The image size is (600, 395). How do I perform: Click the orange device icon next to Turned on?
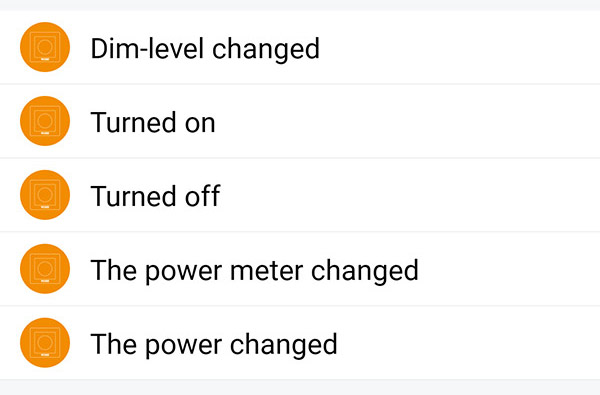45,121
